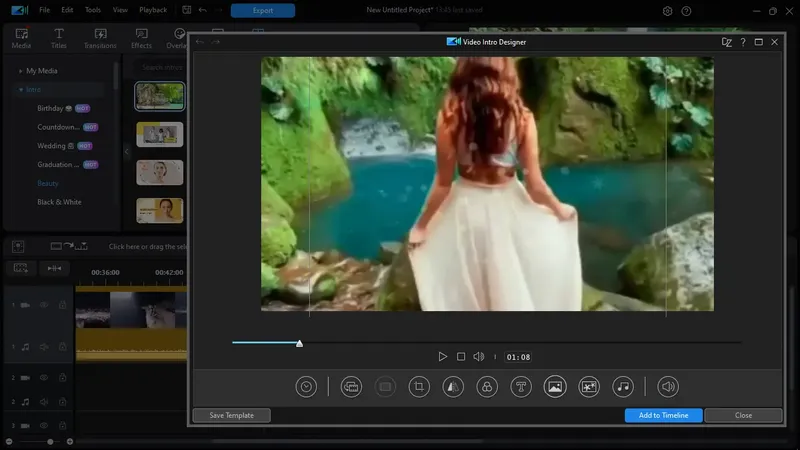Open the color filter circles tool
Screen dimensions: 800x450
[486, 387]
